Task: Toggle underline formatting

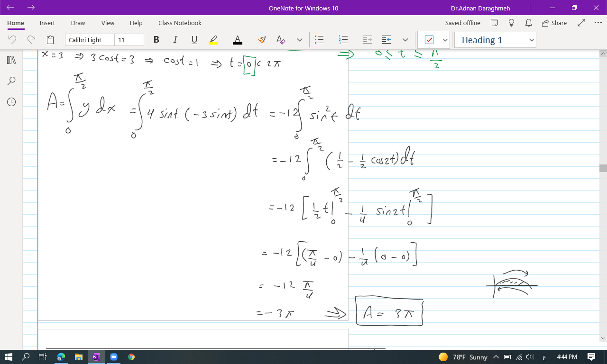Action: [x=194, y=40]
